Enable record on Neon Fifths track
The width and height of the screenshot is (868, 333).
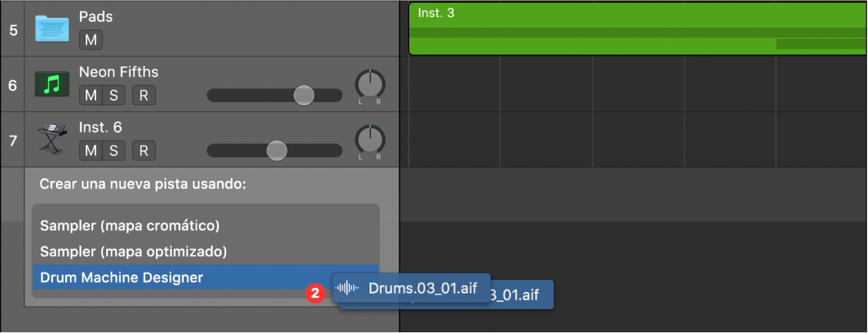tap(144, 95)
